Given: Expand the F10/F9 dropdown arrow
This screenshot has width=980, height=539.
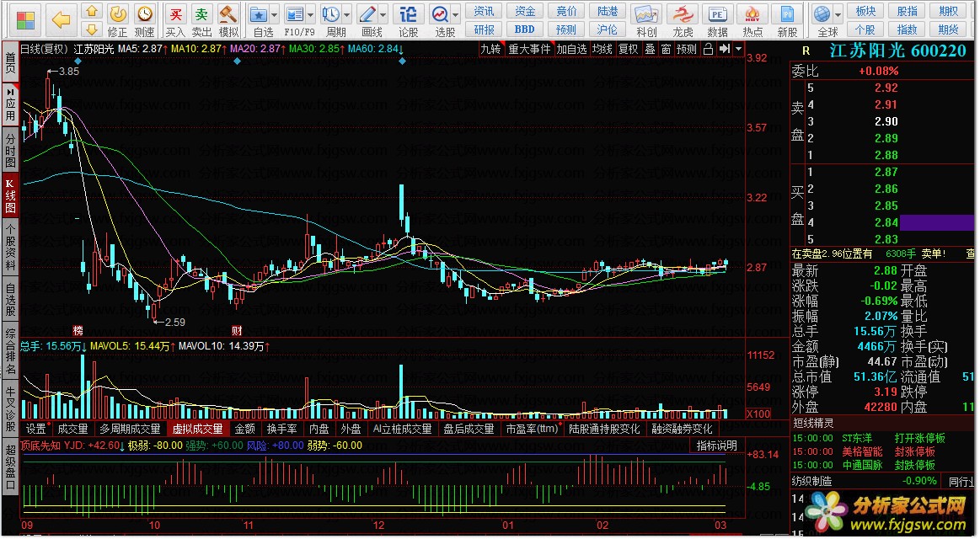Looking at the screenshot, I should pos(311,14).
